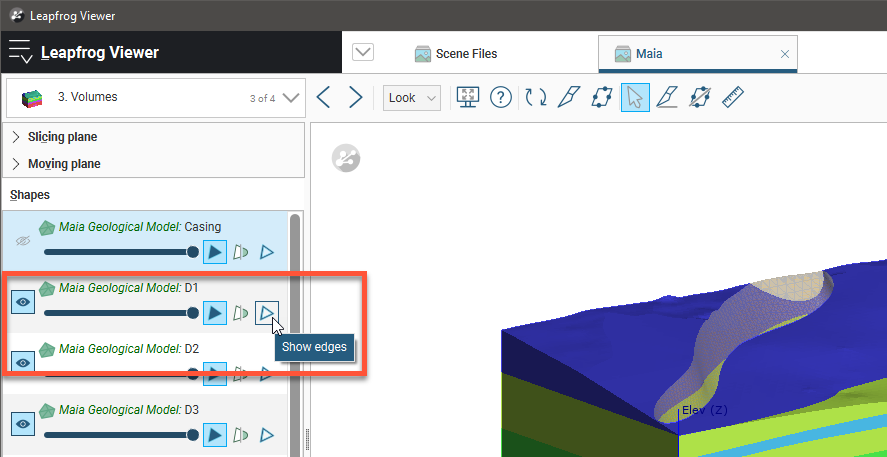This screenshot has height=457, width=887.
Task: Adjust the D3 opacity slider
Action: coord(120,434)
